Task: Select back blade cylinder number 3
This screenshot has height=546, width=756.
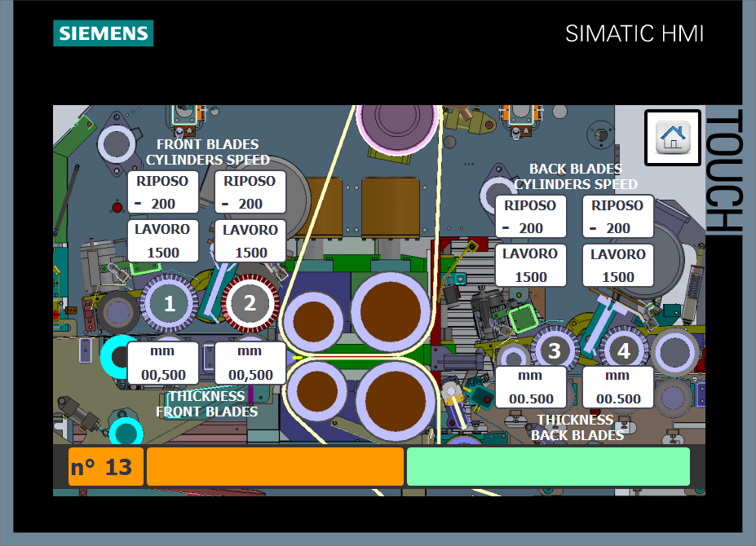Action: click(554, 350)
